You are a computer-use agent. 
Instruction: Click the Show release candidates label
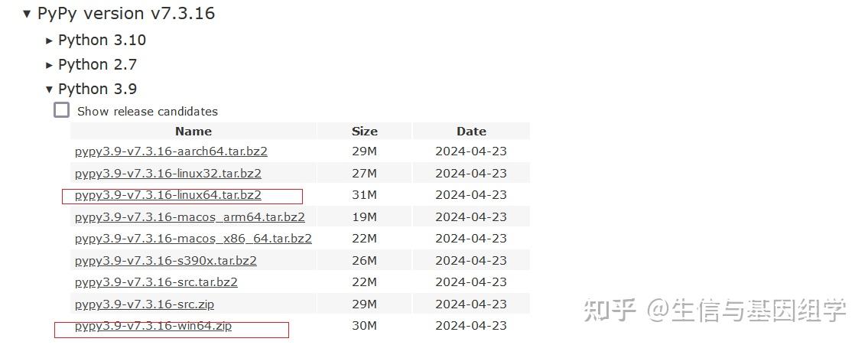tap(148, 112)
